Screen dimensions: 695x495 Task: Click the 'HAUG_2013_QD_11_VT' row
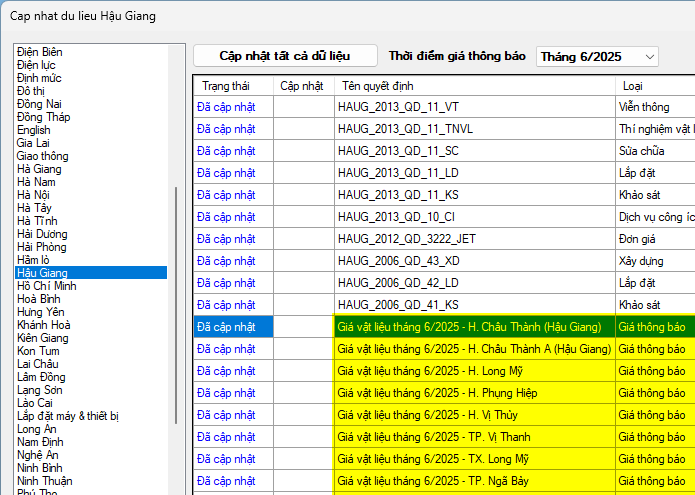(x=444, y=107)
